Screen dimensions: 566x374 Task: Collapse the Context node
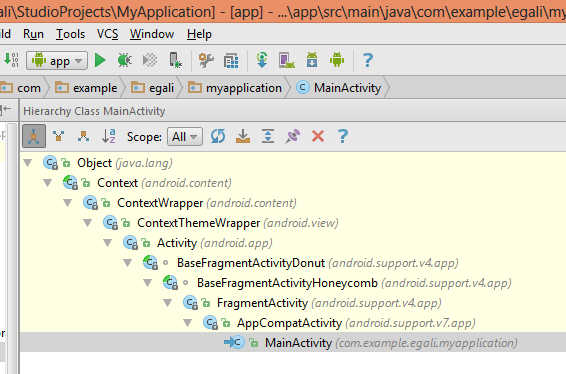click(48, 183)
